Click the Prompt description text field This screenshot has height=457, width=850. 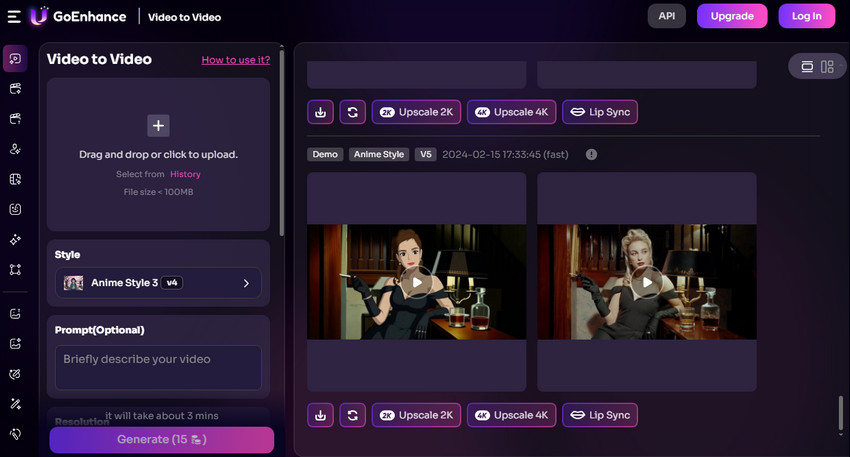tap(158, 367)
